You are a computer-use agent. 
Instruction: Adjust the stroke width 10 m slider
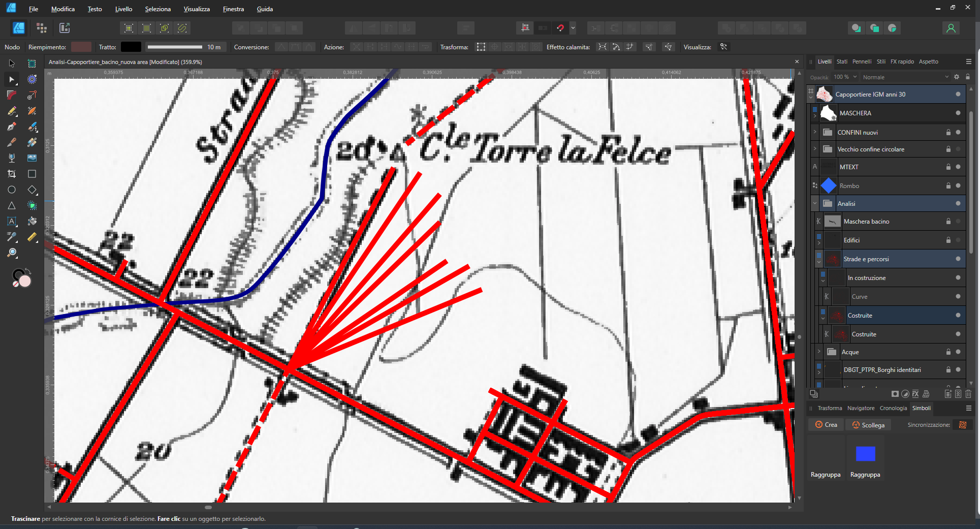click(175, 47)
